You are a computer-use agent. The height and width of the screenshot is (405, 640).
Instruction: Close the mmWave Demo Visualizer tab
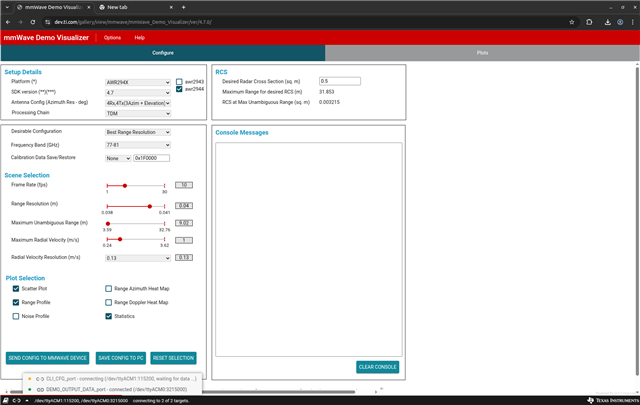click(89, 7)
